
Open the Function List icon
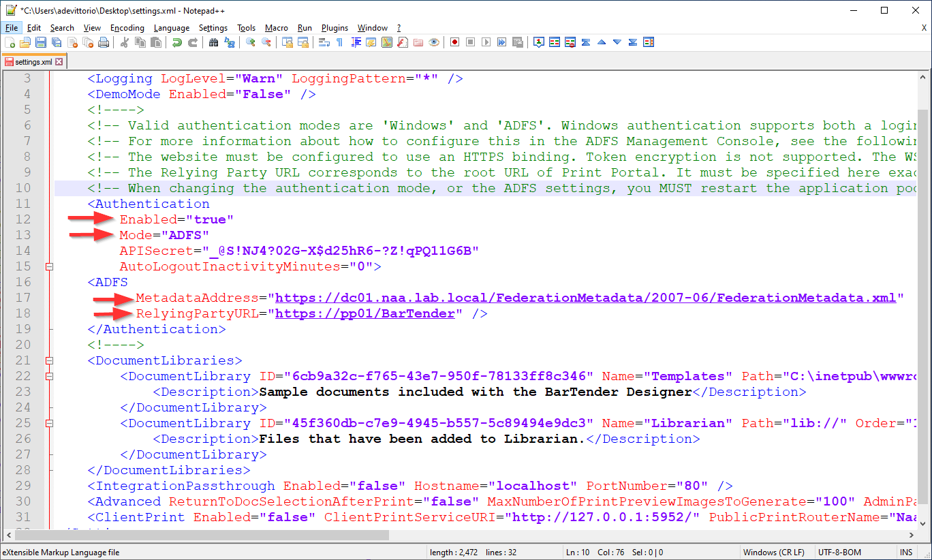click(x=403, y=42)
